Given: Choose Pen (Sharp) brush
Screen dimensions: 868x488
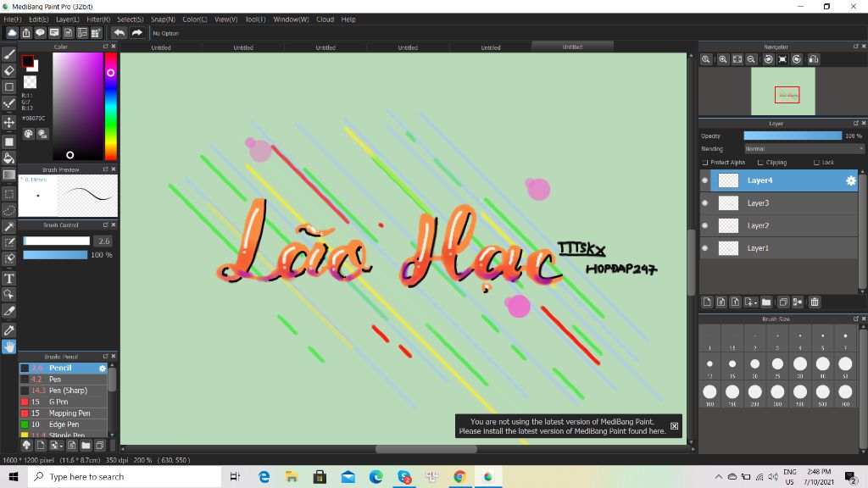Looking at the screenshot, I should click(x=64, y=391).
